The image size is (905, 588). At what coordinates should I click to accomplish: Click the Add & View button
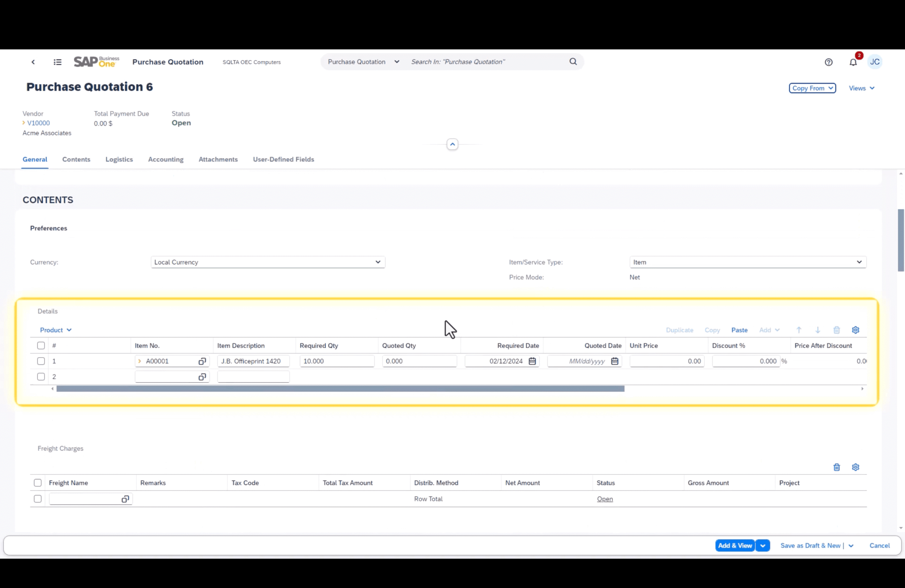click(x=735, y=546)
